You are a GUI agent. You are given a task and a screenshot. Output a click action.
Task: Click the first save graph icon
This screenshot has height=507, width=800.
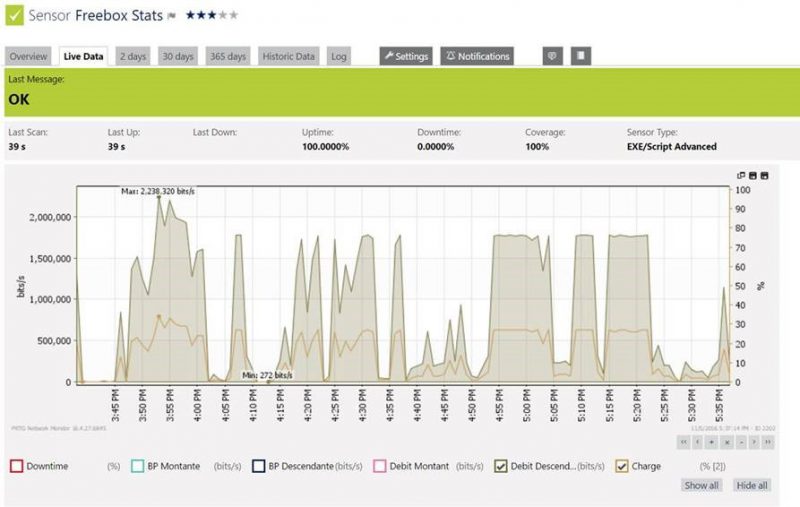pyautogui.click(x=753, y=175)
